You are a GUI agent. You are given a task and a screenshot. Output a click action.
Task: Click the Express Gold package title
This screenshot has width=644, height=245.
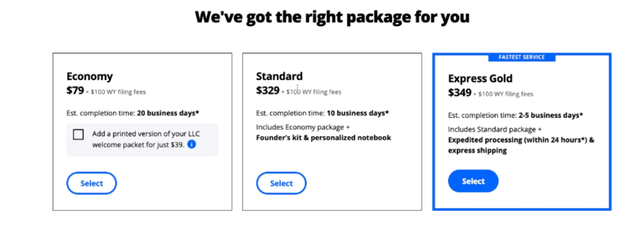[x=480, y=78]
